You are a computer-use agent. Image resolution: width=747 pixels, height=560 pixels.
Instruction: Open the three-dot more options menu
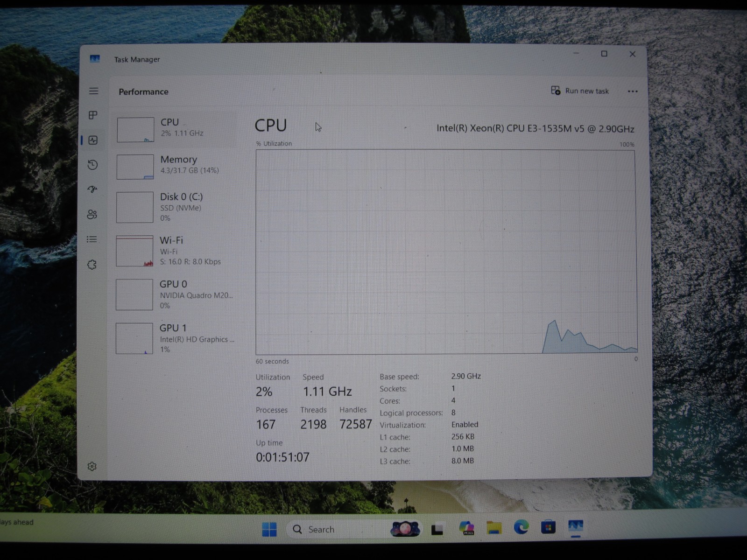pos(633,91)
